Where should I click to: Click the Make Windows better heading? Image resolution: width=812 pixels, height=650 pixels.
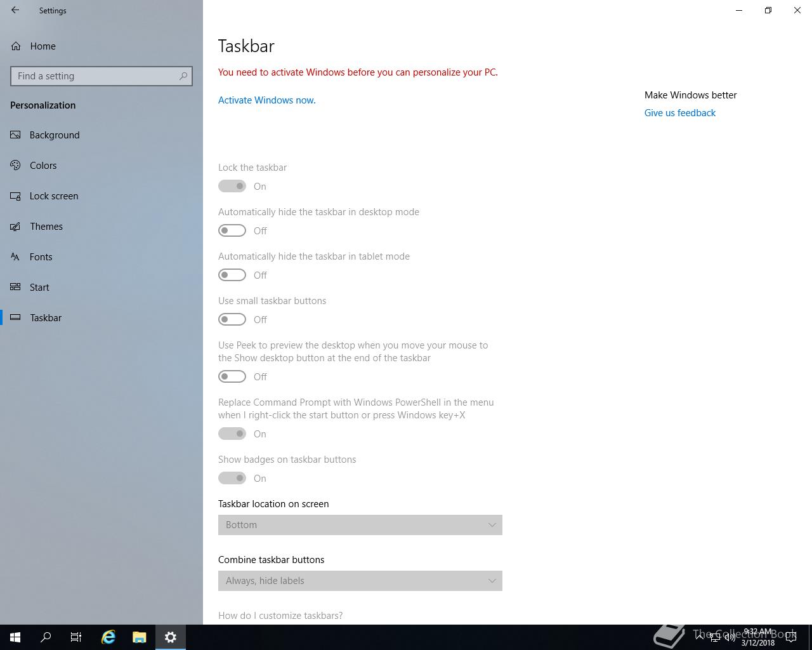pos(690,95)
